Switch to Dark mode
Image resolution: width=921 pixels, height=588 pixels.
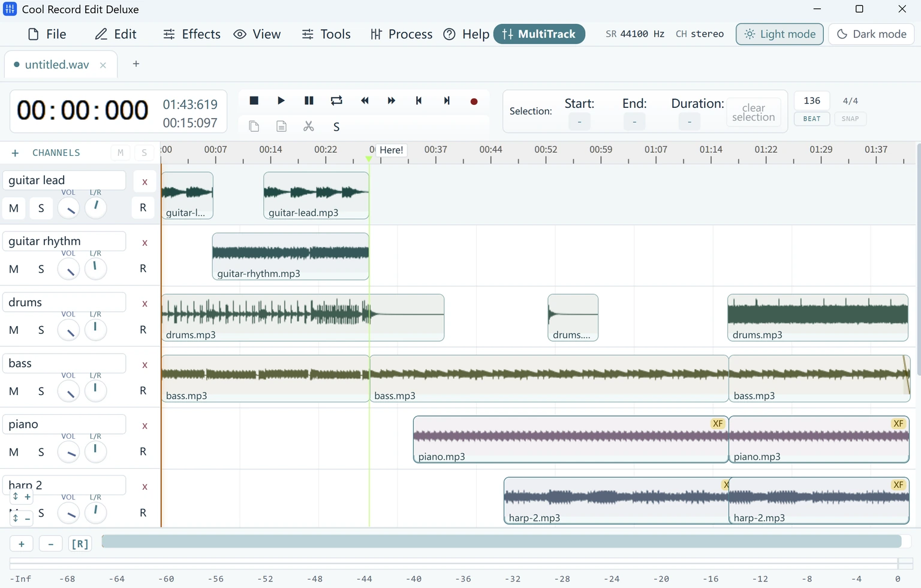pyautogui.click(x=871, y=34)
